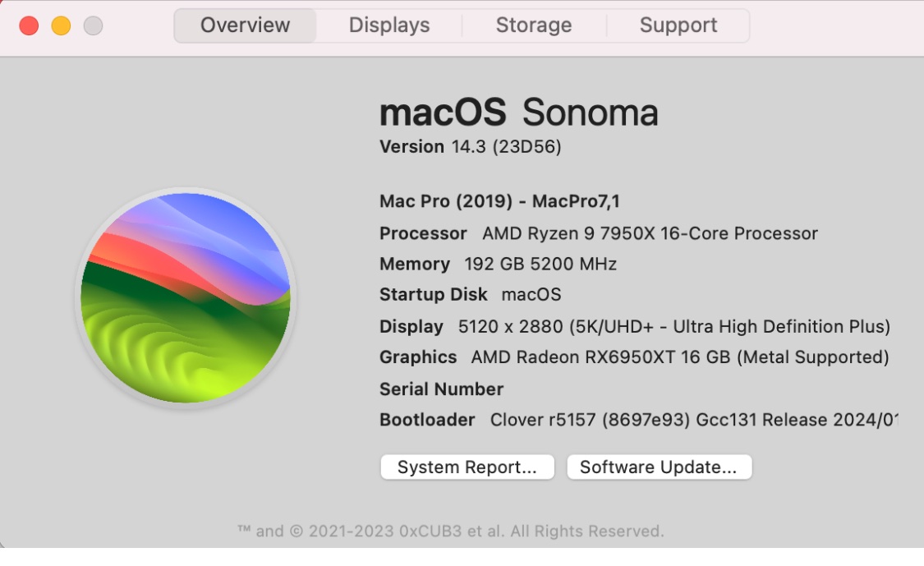The width and height of the screenshot is (924, 566).
Task: Click the Serial Number label
Action: tap(441, 389)
